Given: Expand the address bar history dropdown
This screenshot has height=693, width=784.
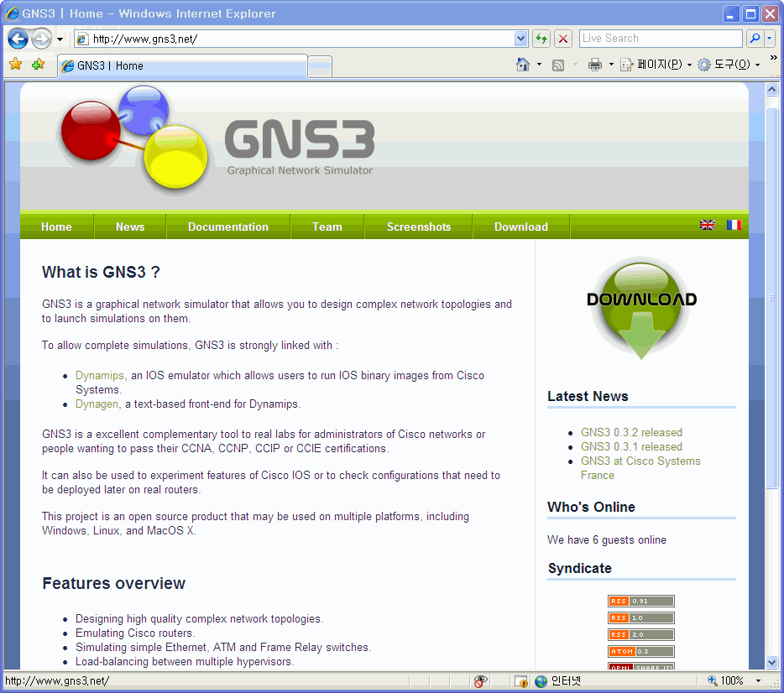Looking at the screenshot, I should pos(520,39).
